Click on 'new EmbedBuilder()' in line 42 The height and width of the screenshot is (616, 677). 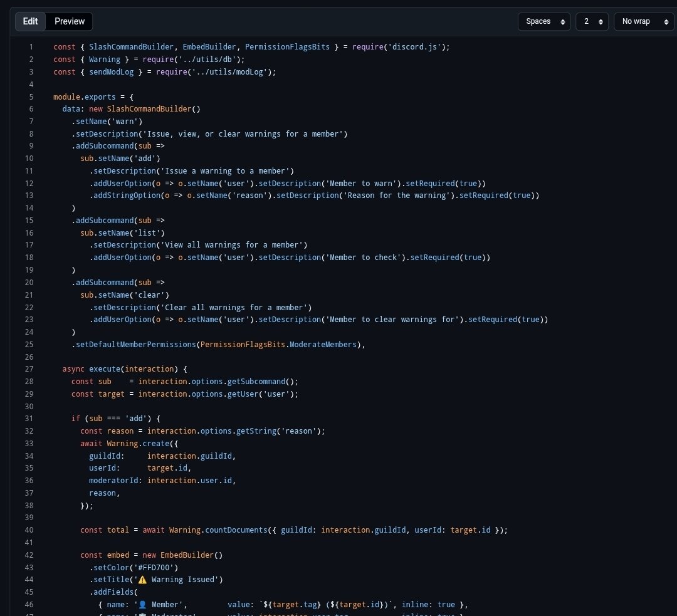182,555
